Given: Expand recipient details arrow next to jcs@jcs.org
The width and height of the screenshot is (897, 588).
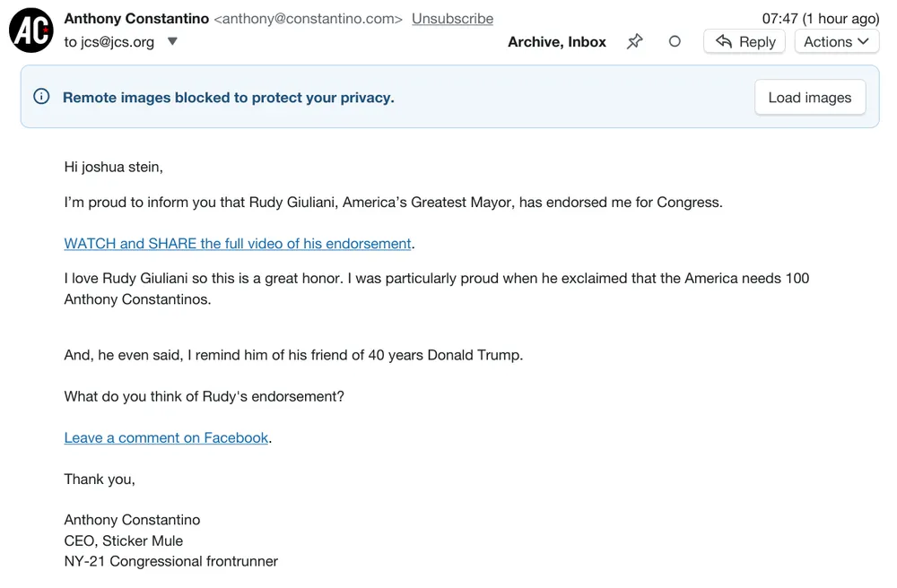Looking at the screenshot, I should (x=173, y=41).
